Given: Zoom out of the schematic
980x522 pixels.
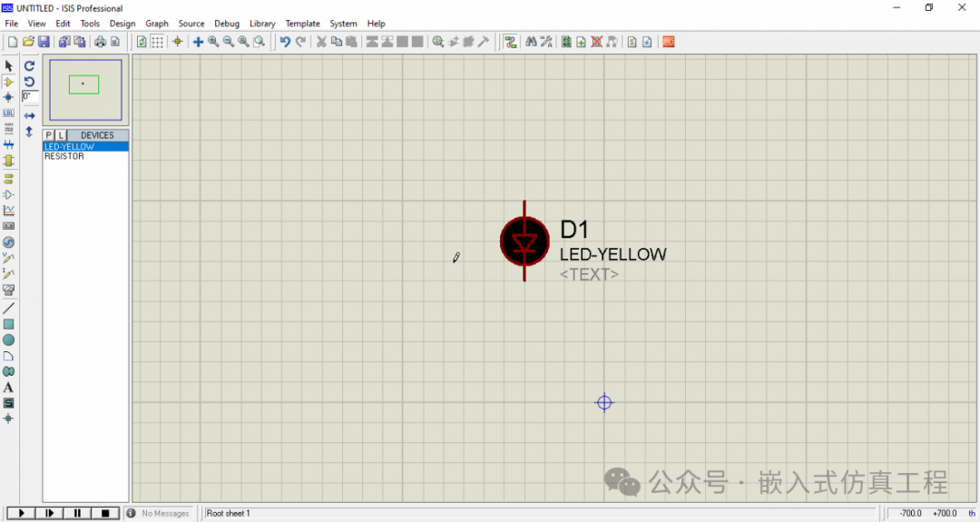Looking at the screenshot, I should click(228, 42).
